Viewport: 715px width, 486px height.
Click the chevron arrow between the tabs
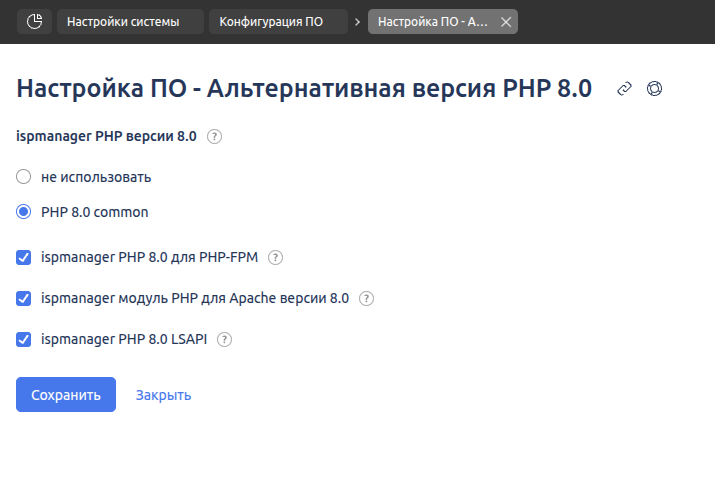point(358,21)
